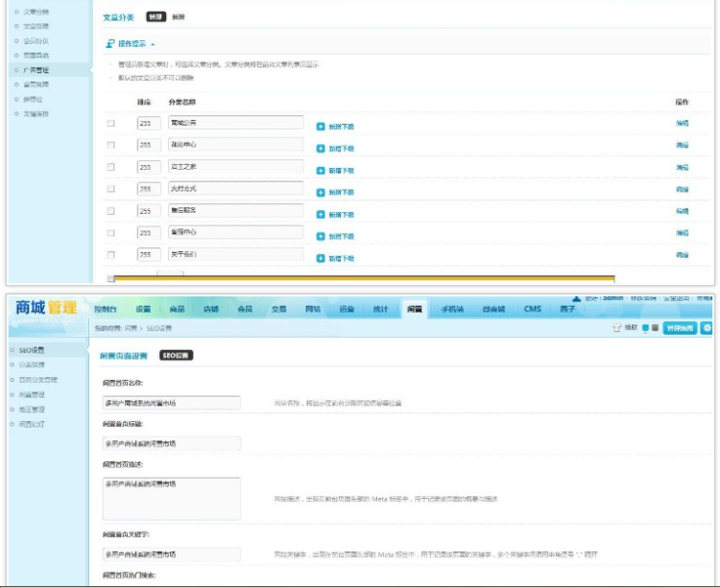Open the 会员 top navigation tab
Viewport: 720px width, 588px height.
[245, 309]
